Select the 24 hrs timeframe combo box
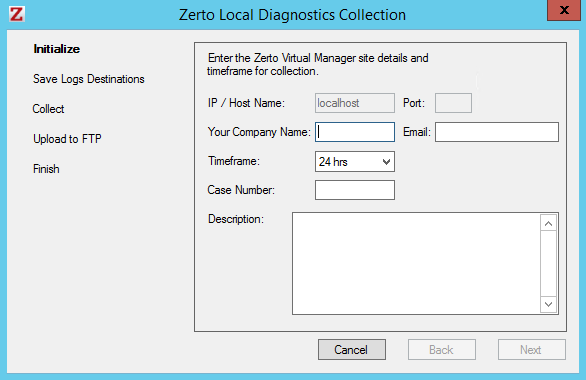This screenshot has height=380, width=586. coord(355,162)
